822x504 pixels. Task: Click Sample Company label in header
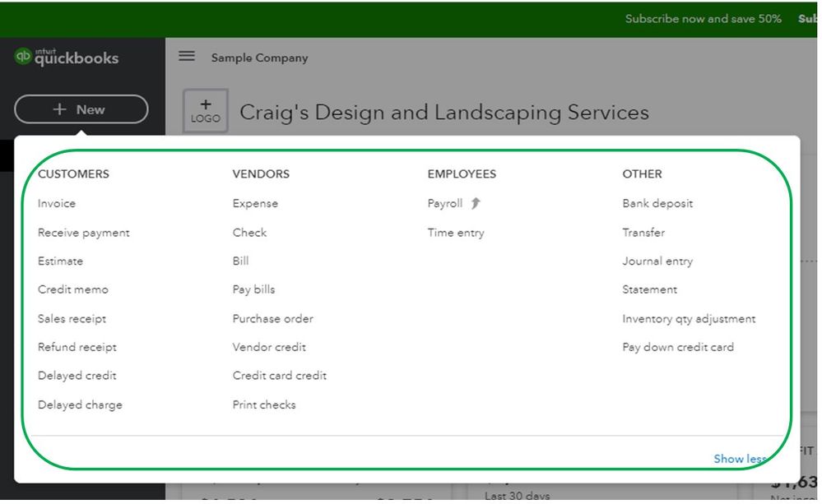[259, 58]
